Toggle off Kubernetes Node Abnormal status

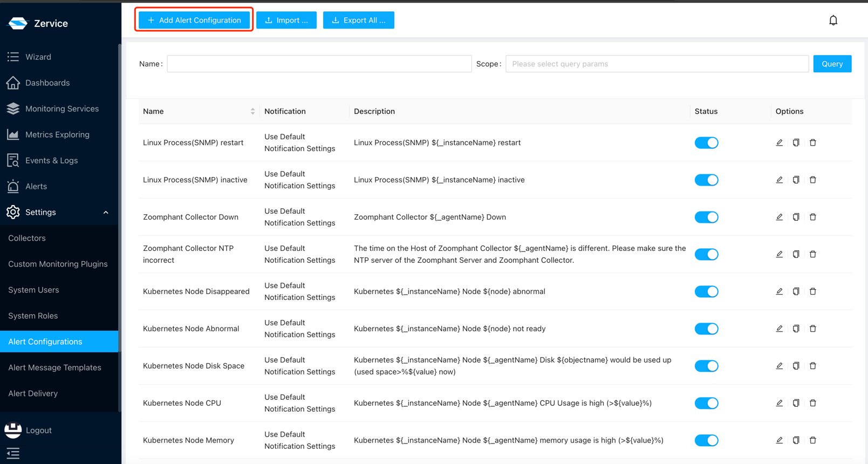(x=706, y=329)
